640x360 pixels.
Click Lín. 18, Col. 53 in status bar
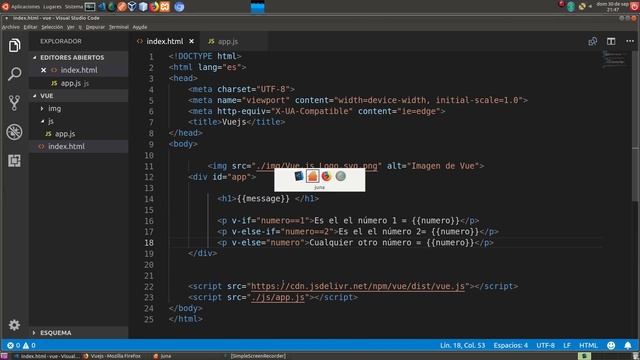[x=462, y=345]
